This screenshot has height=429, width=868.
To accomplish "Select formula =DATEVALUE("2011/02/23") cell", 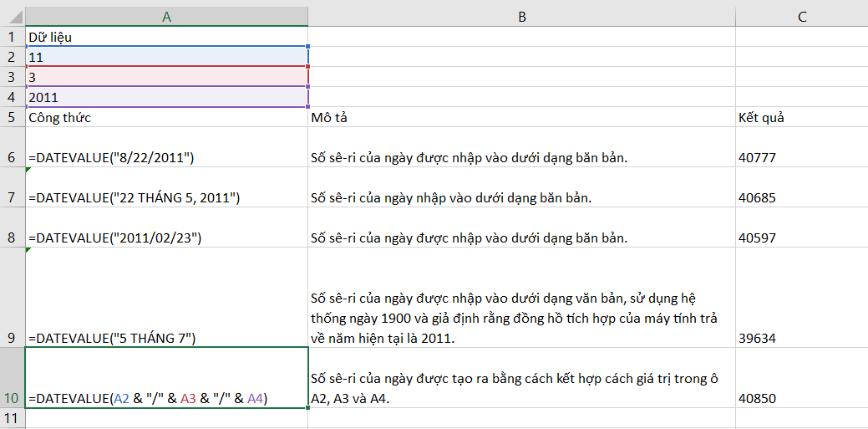I will point(166,227).
